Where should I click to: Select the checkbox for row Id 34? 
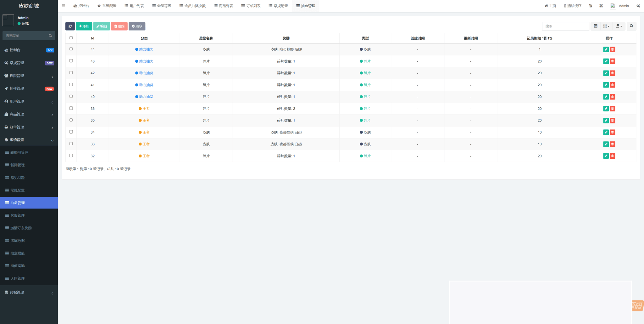71,132
